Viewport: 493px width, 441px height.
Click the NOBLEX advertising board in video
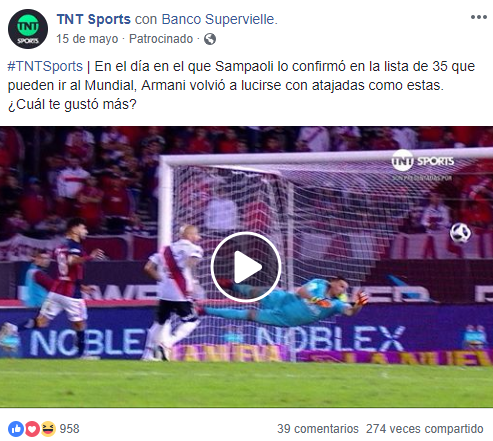coord(330,339)
